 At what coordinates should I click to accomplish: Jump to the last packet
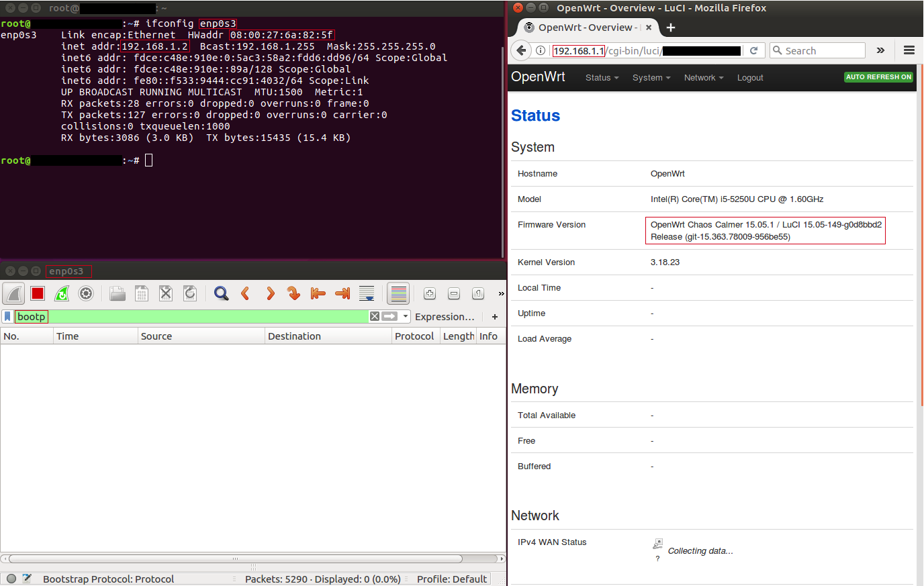[x=342, y=293]
